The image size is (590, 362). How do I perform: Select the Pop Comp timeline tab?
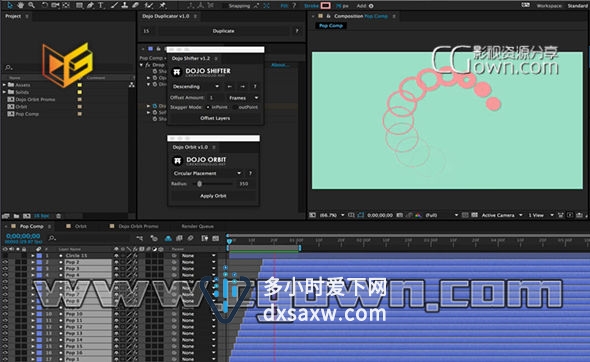[32, 226]
